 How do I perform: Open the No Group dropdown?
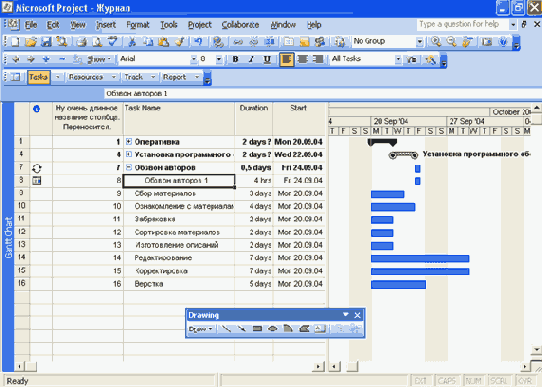click(419, 42)
